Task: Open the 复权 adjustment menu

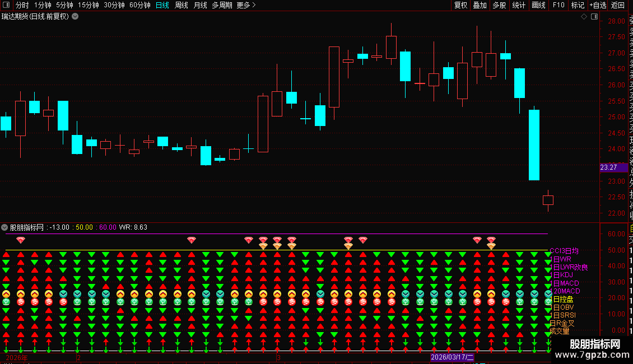Action: click(460, 5)
